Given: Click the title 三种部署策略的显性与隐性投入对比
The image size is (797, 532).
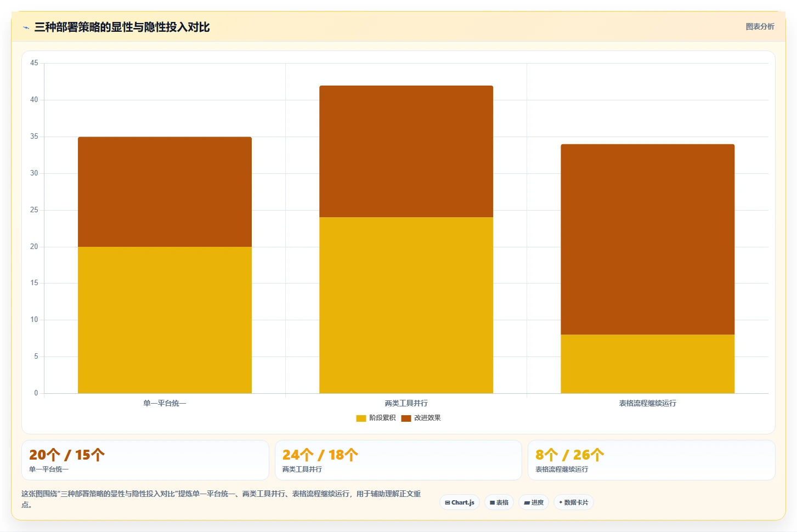Looking at the screenshot, I should (x=122, y=27).
